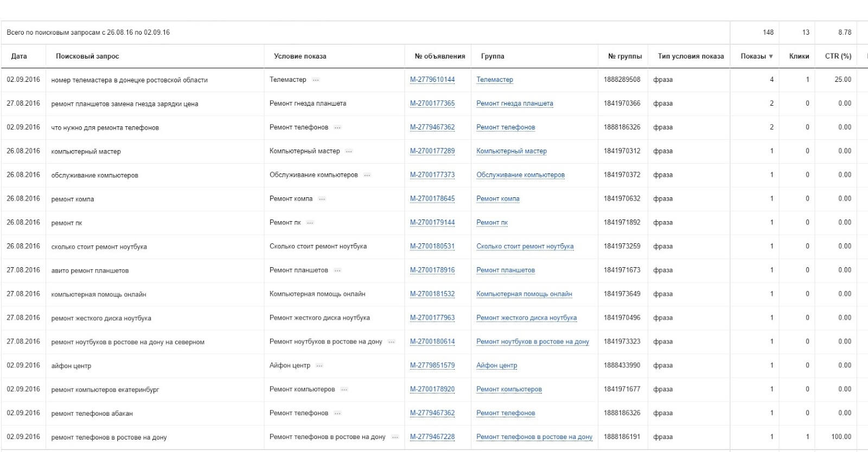Screen dimensions: 868x452
Task: Sort by the Показы column arrow
Action: (x=770, y=56)
